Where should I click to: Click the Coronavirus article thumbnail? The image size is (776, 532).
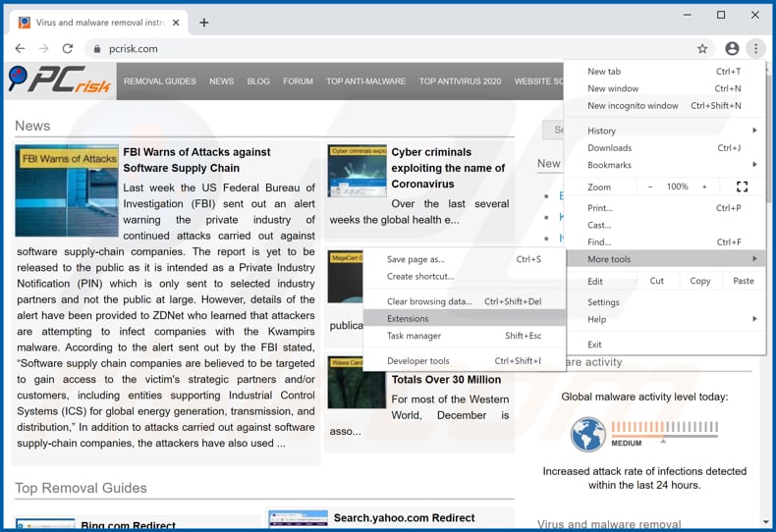357,171
